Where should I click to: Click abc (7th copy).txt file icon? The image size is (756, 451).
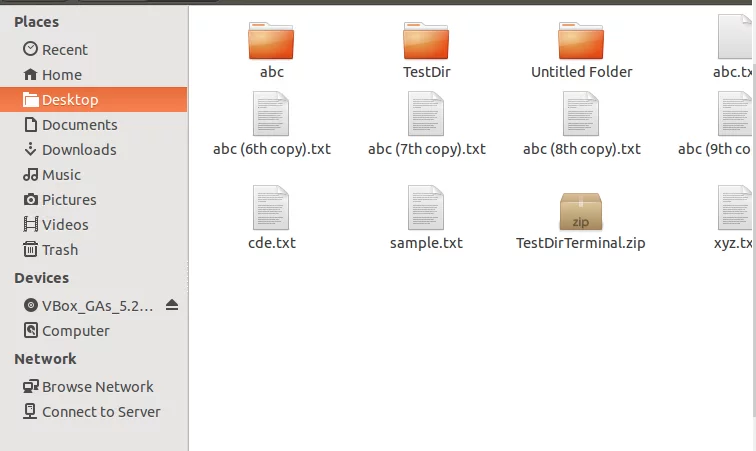coord(427,114)
